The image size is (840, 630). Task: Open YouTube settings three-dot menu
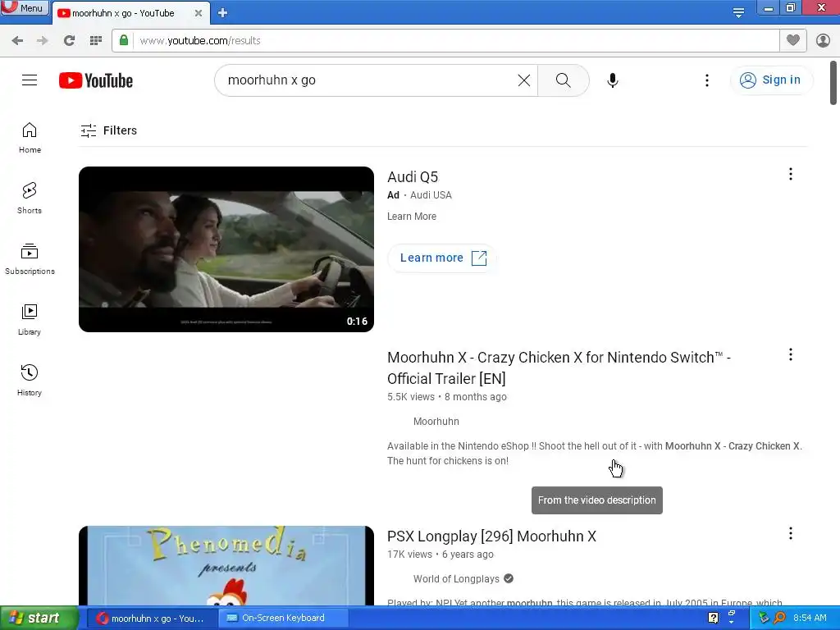click(x=706, y=80)
